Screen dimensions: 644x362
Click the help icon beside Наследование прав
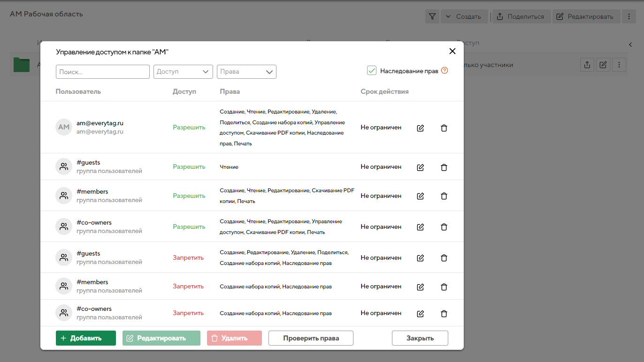tap(445, 71)
